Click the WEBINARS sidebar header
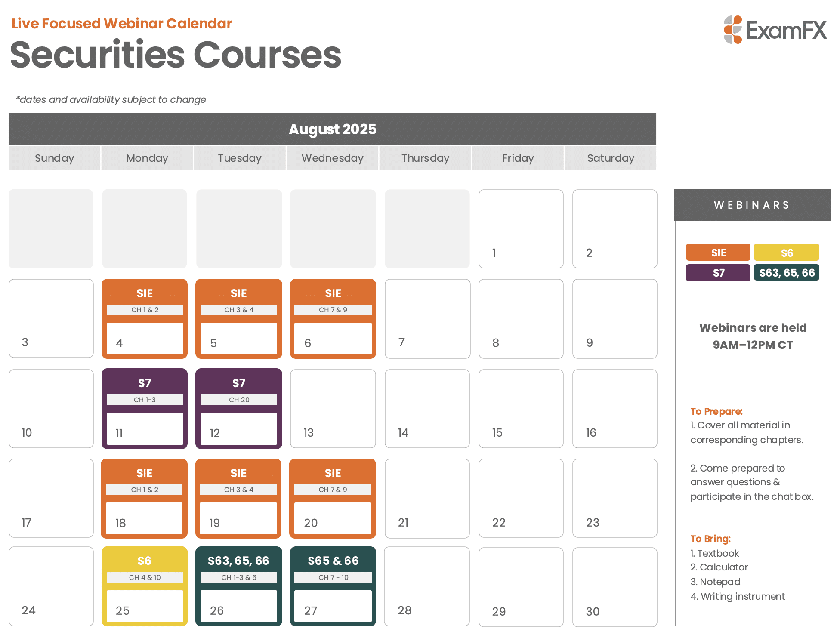The height and width of the screenshot is (635, 840). 752,205
